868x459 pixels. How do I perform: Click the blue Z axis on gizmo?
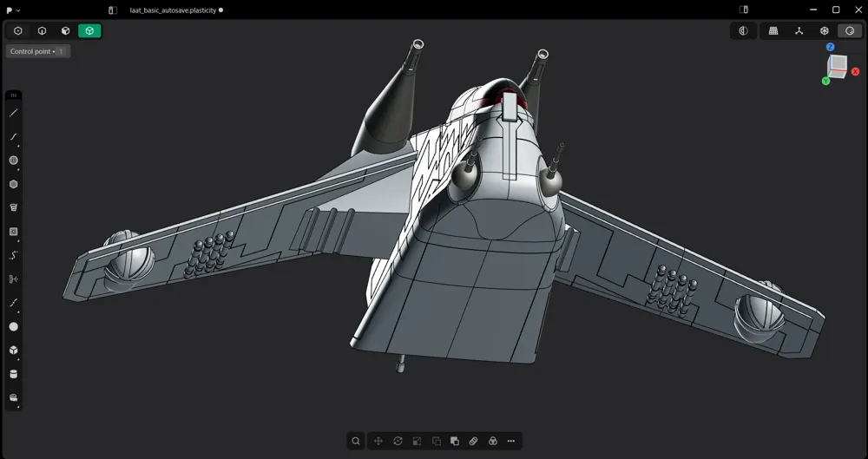point(831,47)
